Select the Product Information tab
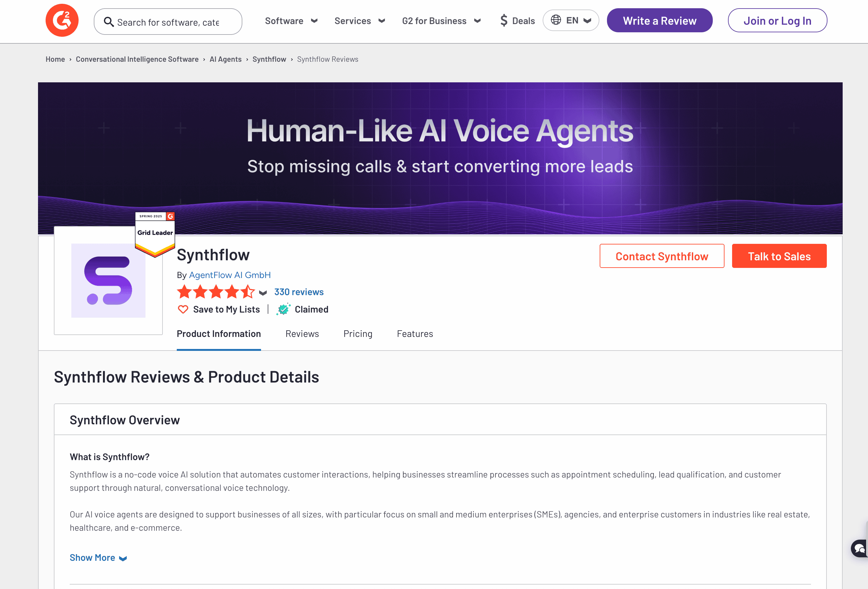This screenshot has width=868, height=589. coord(219,334)
